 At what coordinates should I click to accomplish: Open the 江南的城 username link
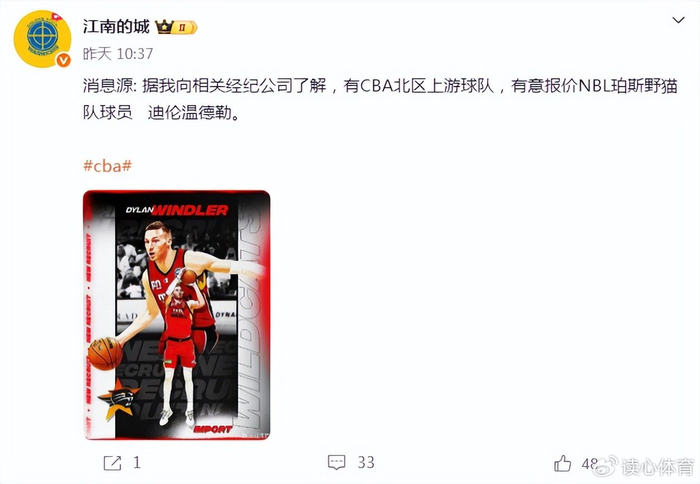(x=116, y=27)
